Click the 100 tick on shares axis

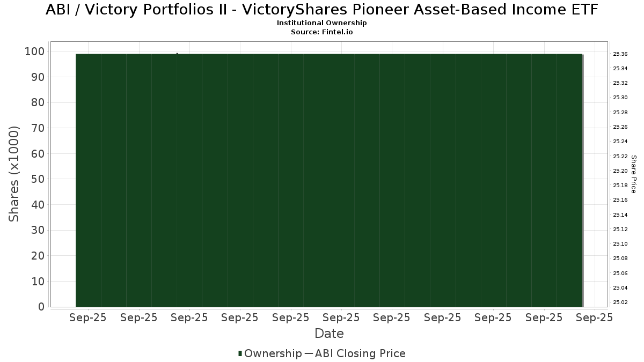(x=34, y=51)
